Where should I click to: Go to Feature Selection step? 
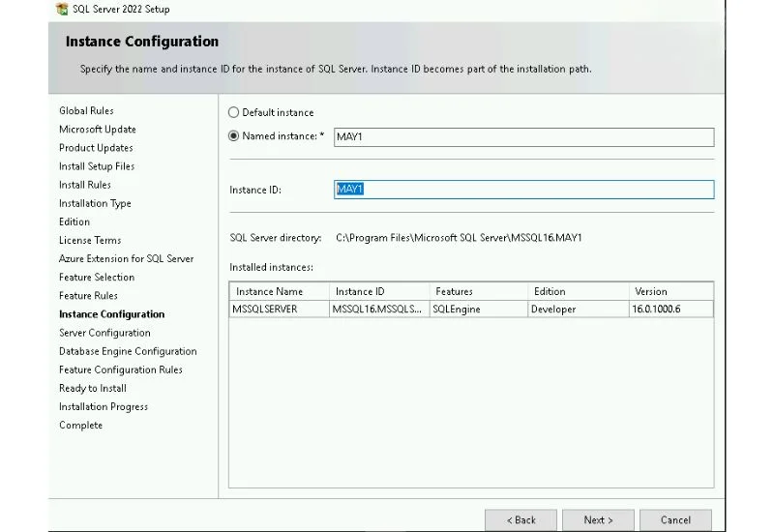97,278
